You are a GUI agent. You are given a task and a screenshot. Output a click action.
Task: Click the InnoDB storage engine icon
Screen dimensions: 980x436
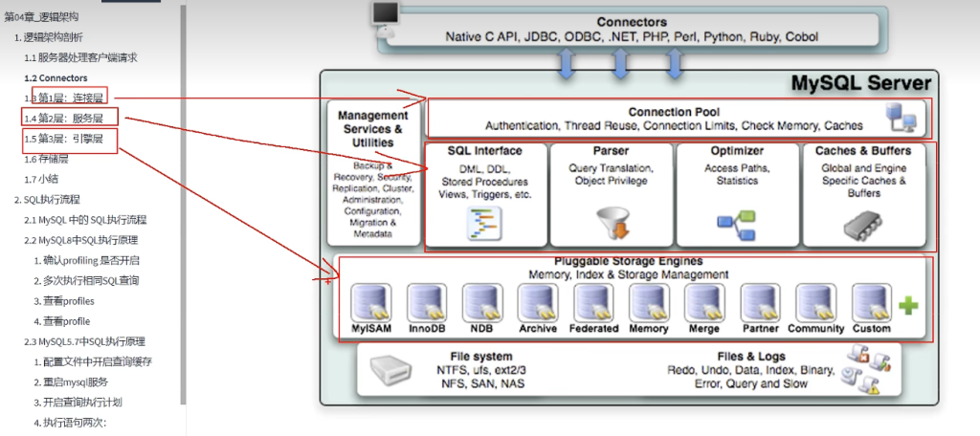pyautogui.click(x=427, y=302)
